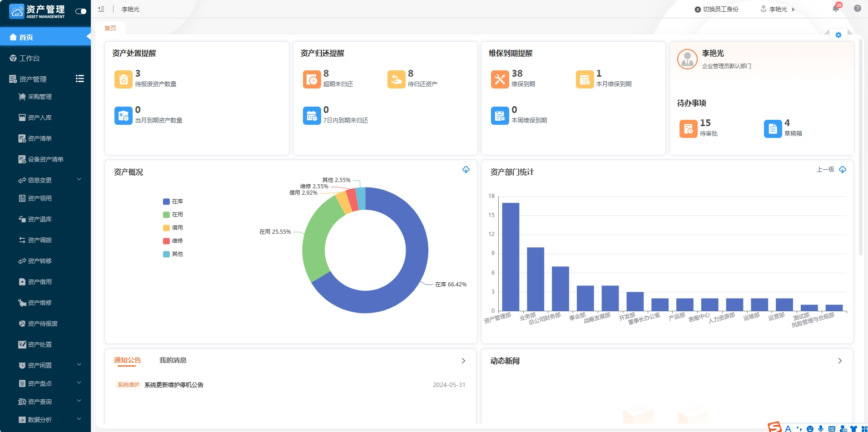The image size is (868, 432).
Task: Click the 资产部门统计 cloud download icon
Action: [843, 170]
